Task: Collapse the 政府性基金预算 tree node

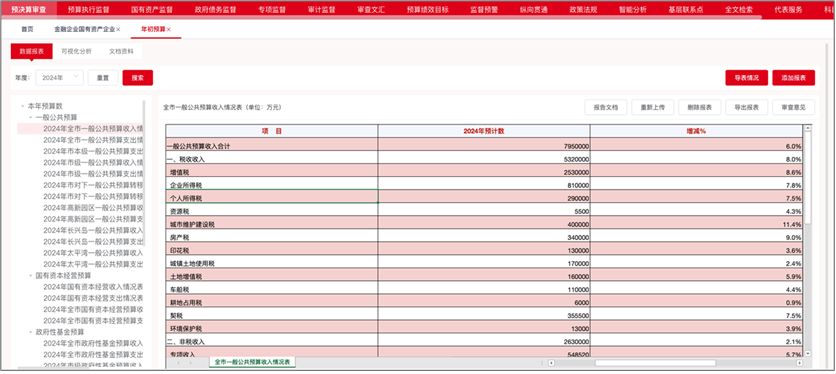Action: [30, 332]
